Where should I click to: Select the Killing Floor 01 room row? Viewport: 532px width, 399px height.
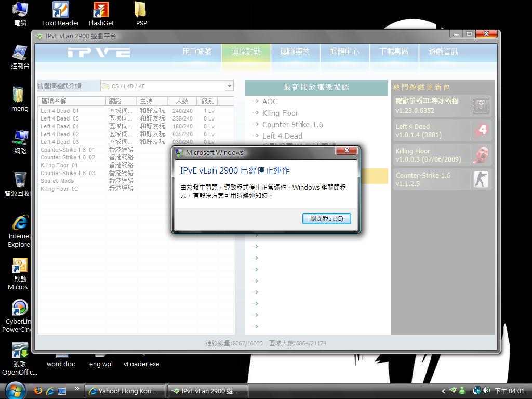pyautogui.click(x=105, y=165)
